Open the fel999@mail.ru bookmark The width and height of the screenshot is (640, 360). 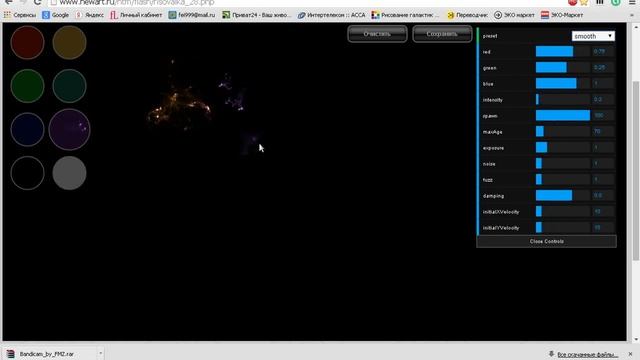click(192, 15)
